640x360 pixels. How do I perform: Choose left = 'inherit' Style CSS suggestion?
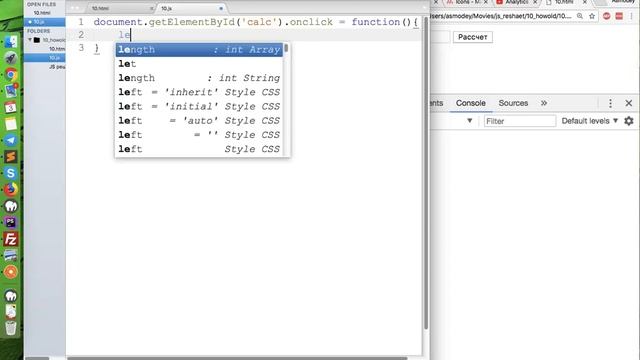click(199, 92)
